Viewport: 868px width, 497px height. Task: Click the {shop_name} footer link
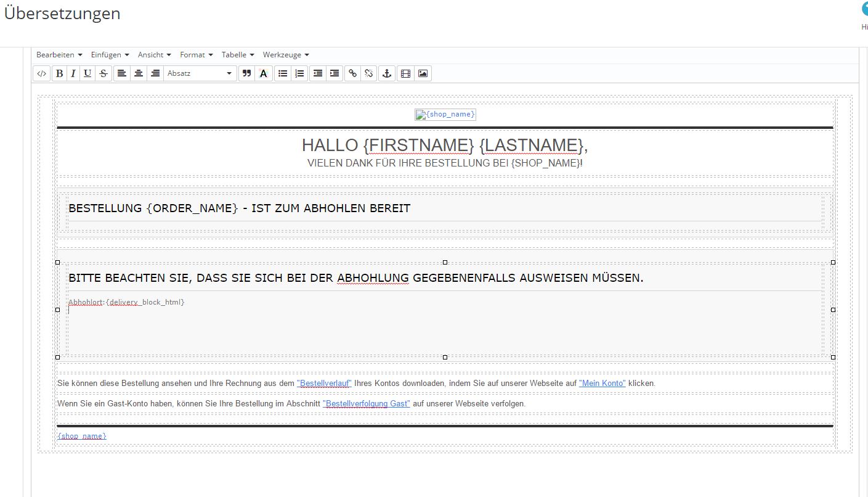82,436
